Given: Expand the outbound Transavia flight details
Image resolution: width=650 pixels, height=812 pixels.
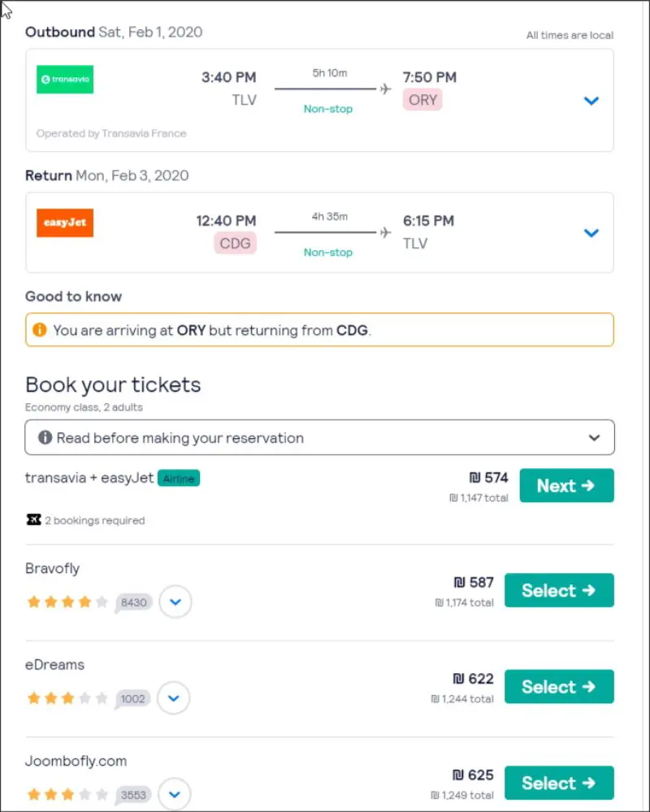Looking at the screenshot, I should pyautogui.click(x=591, y=101).
